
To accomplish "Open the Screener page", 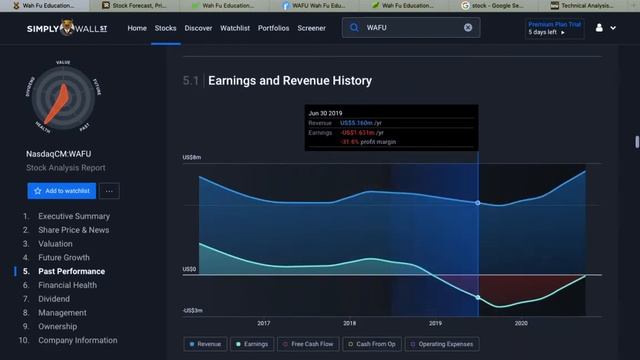I will (x=311, y=28).
